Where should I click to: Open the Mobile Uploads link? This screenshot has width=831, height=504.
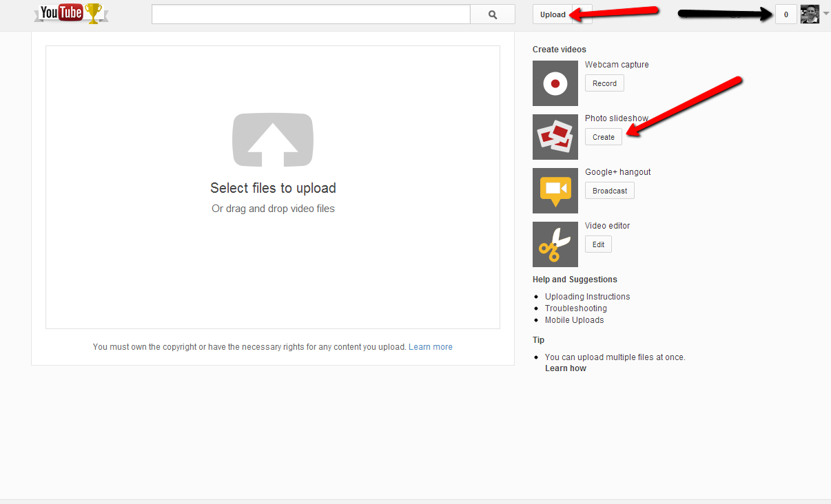coord(574,320)
